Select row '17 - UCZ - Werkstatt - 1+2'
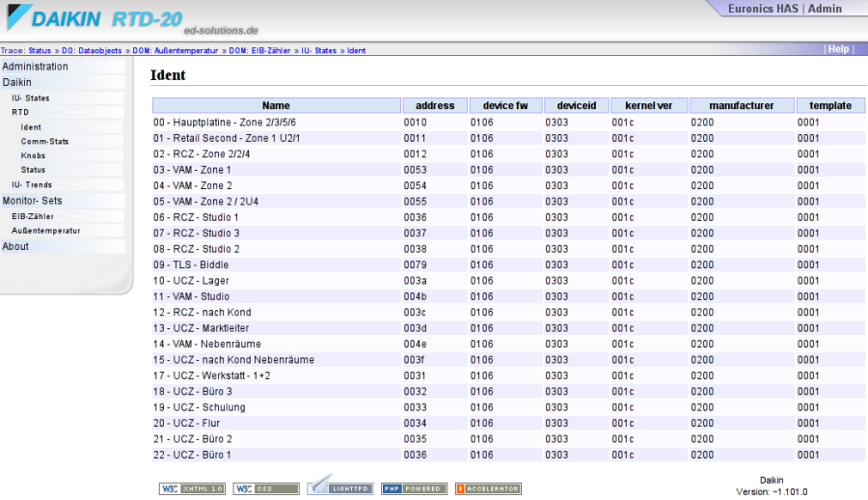 coord(508,375)
